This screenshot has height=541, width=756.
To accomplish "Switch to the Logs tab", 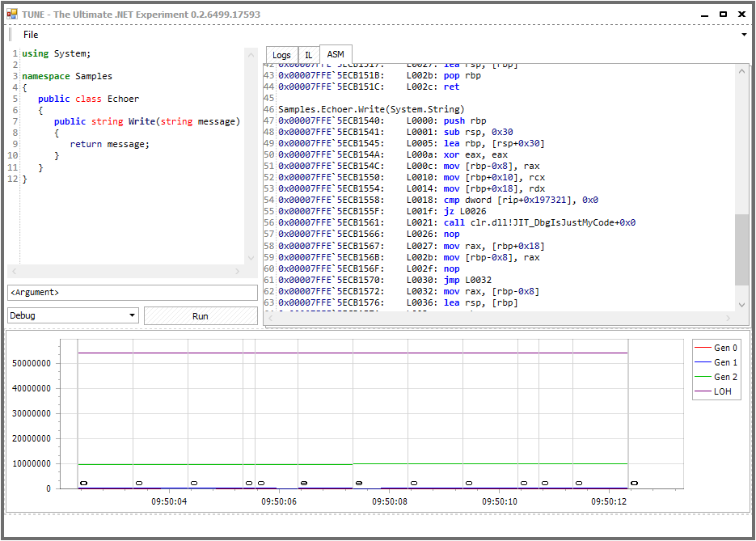I will [x=281, y=55].
